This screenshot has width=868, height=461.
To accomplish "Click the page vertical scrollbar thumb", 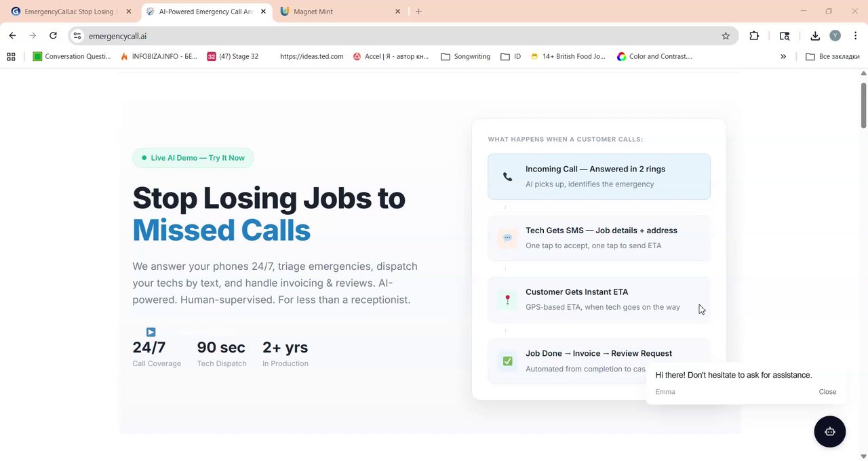I will tap(863, 104).
